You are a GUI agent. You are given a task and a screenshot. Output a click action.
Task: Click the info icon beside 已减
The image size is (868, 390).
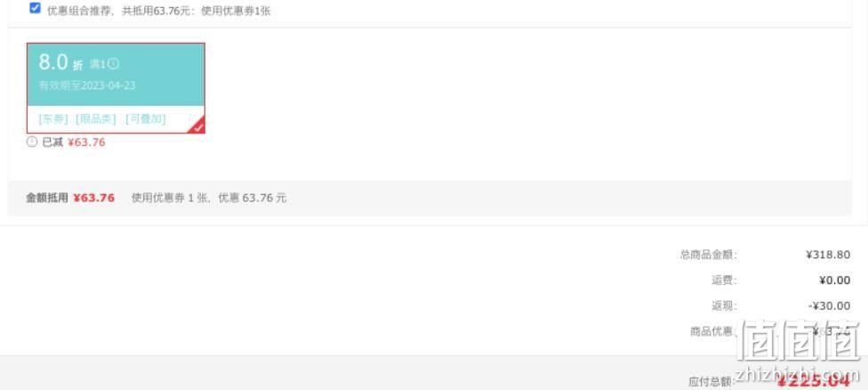[32, 142]
